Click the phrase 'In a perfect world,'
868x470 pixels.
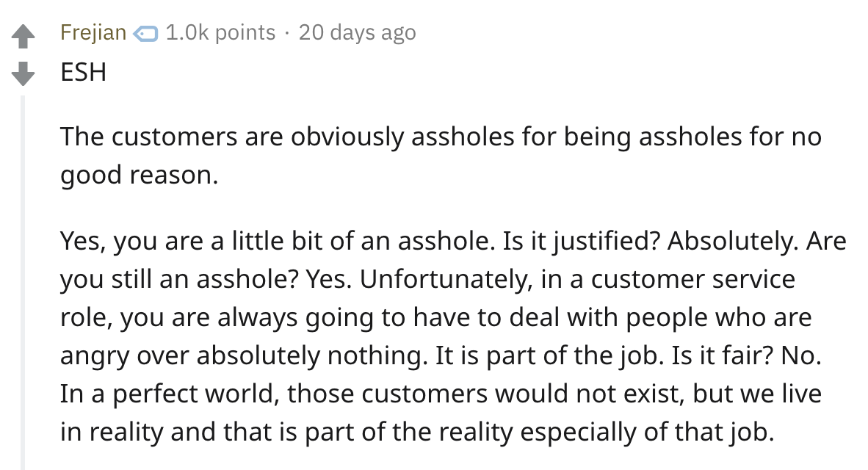[x=170, y=394]
